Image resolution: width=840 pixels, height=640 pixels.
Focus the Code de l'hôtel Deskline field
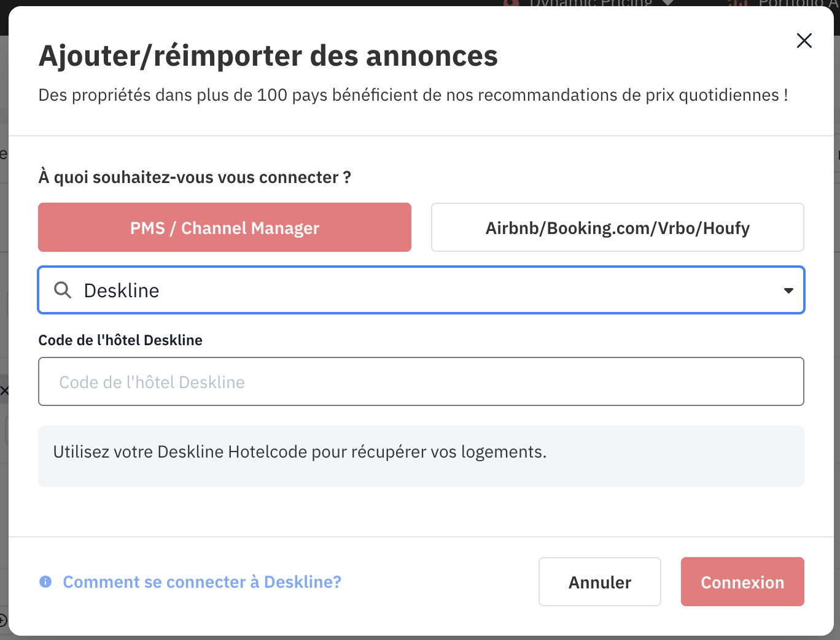coord(421,381)
